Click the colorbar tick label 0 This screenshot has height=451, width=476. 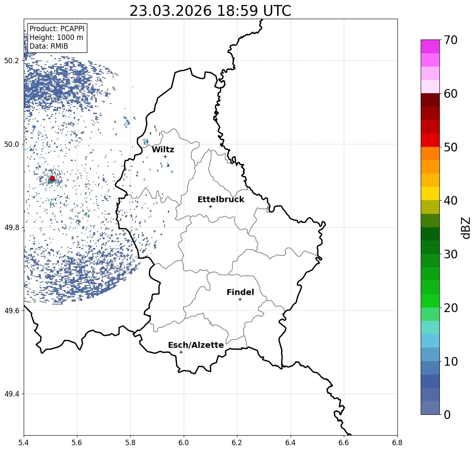coord(447,414)
